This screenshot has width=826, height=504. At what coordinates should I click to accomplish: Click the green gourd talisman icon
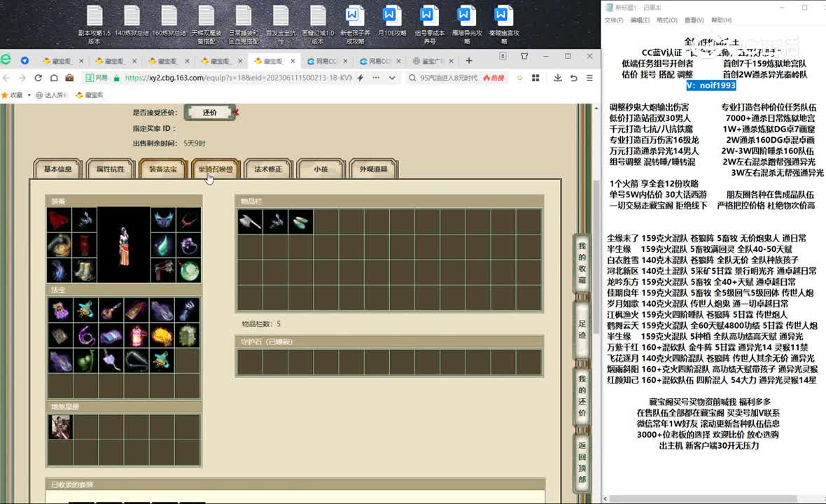point(85,361)
